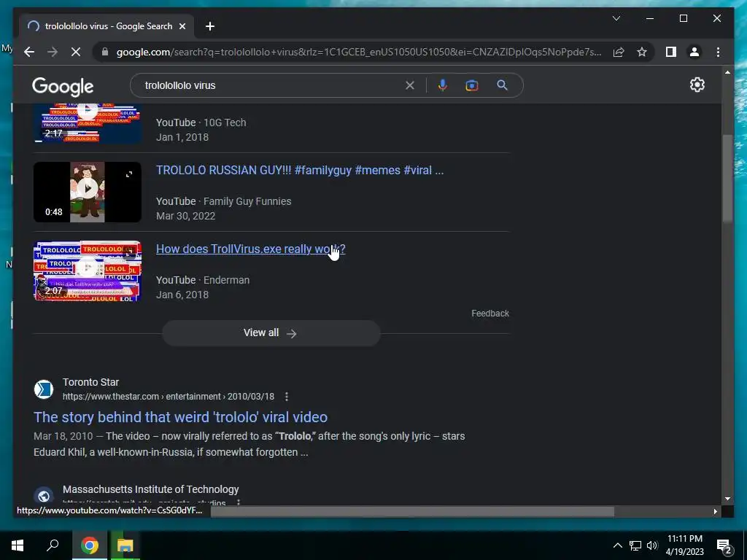Clear the Google search box
The image size is (747, 560).
coord(410,86)
